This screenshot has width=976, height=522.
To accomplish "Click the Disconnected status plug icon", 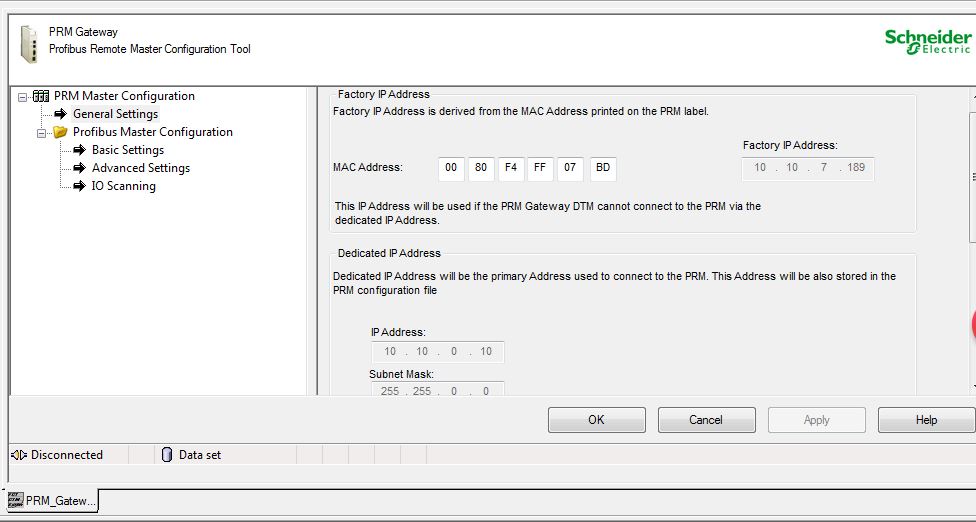I will pos(19,455).
